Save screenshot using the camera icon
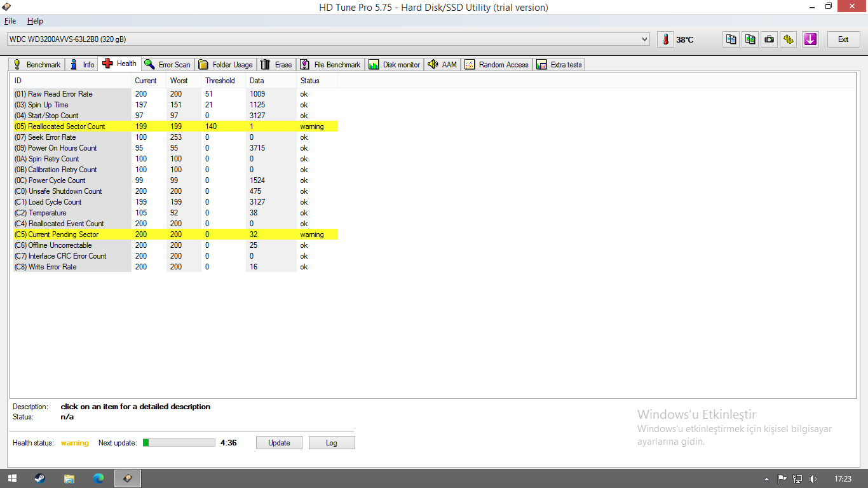 (x=770, y=39)
